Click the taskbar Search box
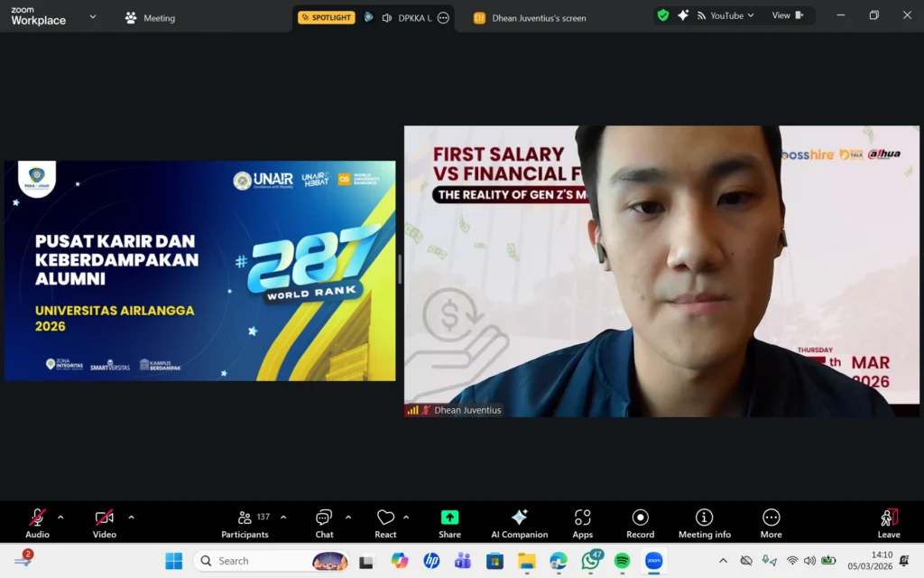 point(271,561)
